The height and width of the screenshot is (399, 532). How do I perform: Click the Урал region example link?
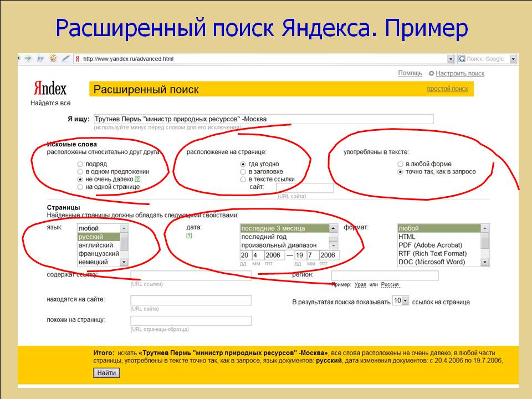(360, 285)
